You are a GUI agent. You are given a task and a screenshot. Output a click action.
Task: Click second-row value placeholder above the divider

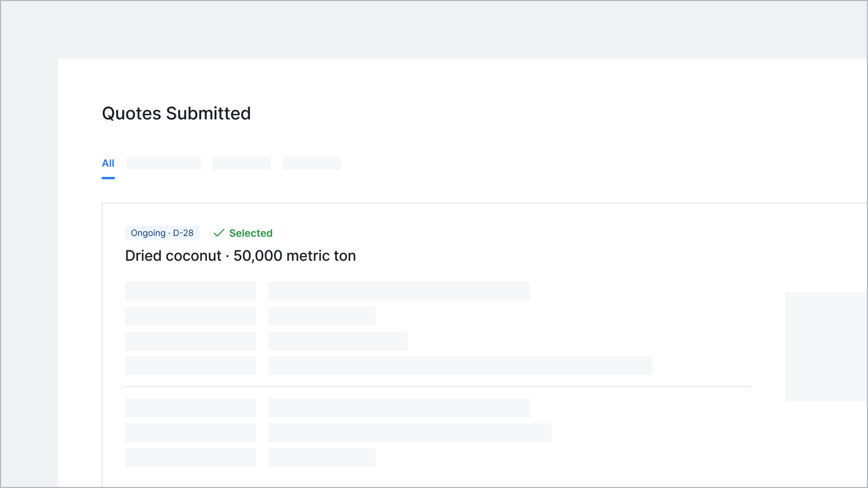tap(322, 316)
